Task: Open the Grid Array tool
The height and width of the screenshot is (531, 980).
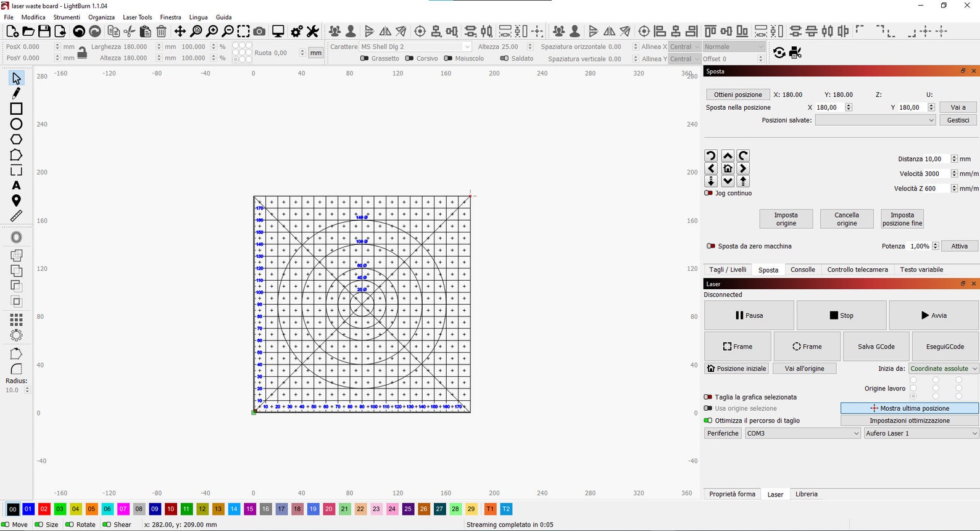Action: (17, 319)
